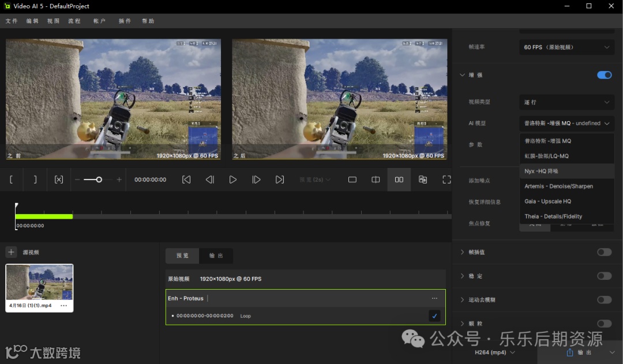
Task: Open the 帐户 menu
Action: pos(99,21)
